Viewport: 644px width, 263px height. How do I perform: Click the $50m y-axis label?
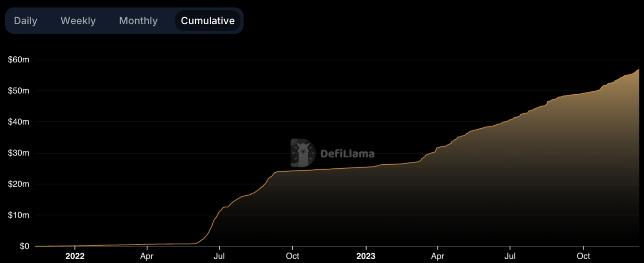point(18,91)
